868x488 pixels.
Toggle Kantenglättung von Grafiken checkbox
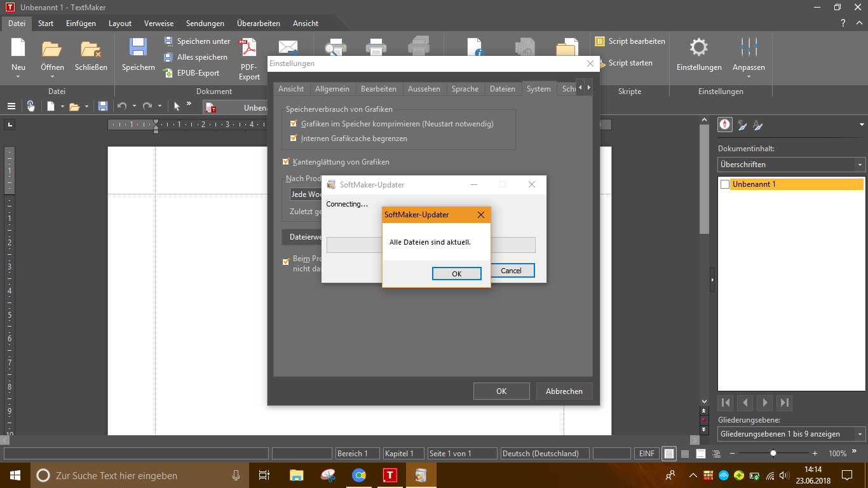point(286,162)
